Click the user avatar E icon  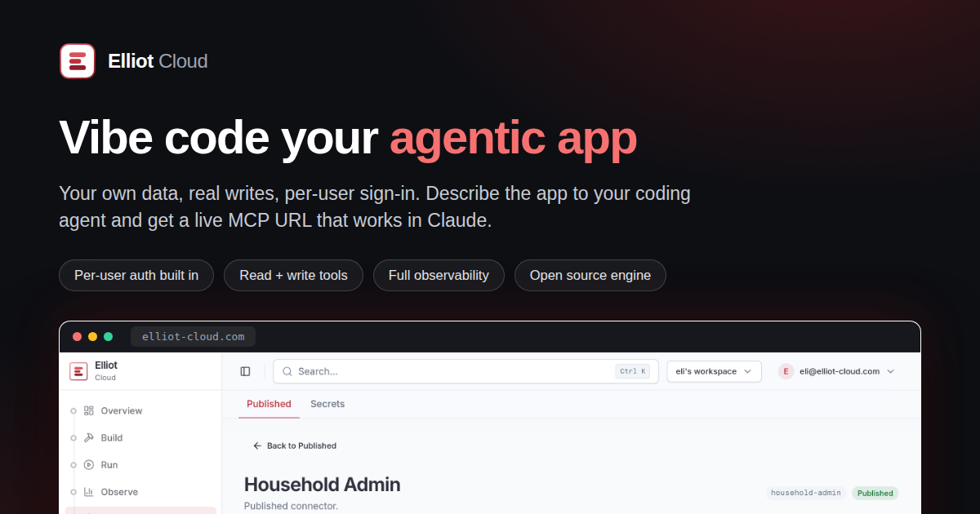[786, 371]
